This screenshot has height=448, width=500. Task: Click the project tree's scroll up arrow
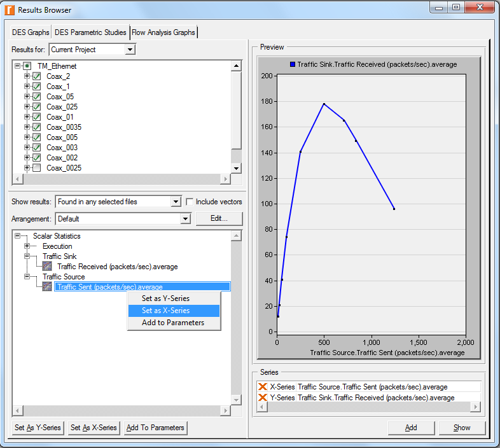coord(236,66)
